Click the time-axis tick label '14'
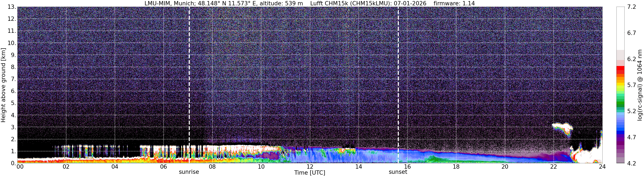The height and width of the screenshot is (177, 644). point(358,167)
